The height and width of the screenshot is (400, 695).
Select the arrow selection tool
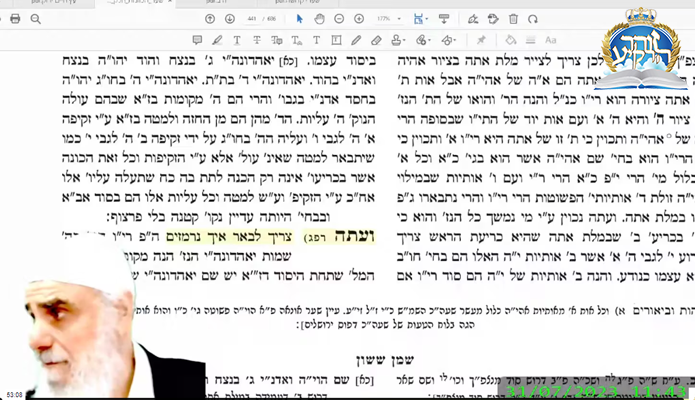pos(300,19)
